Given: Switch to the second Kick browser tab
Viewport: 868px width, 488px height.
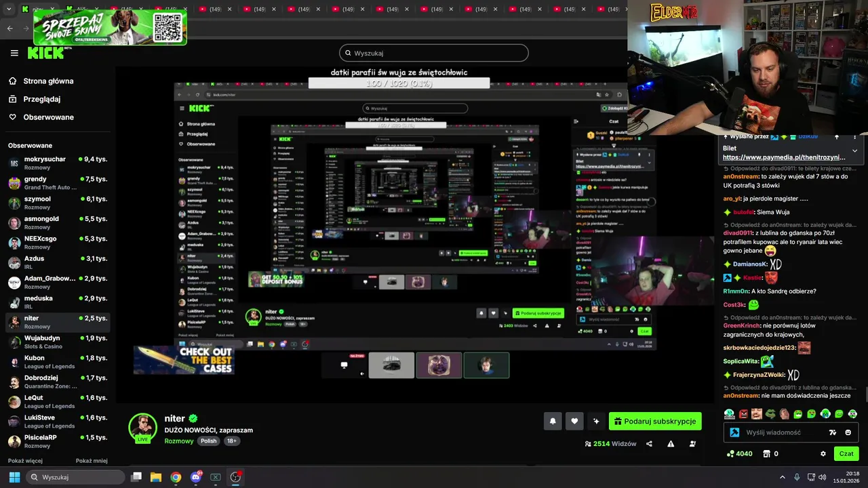Looking at the screenshot, I should [x=81, y=9].
